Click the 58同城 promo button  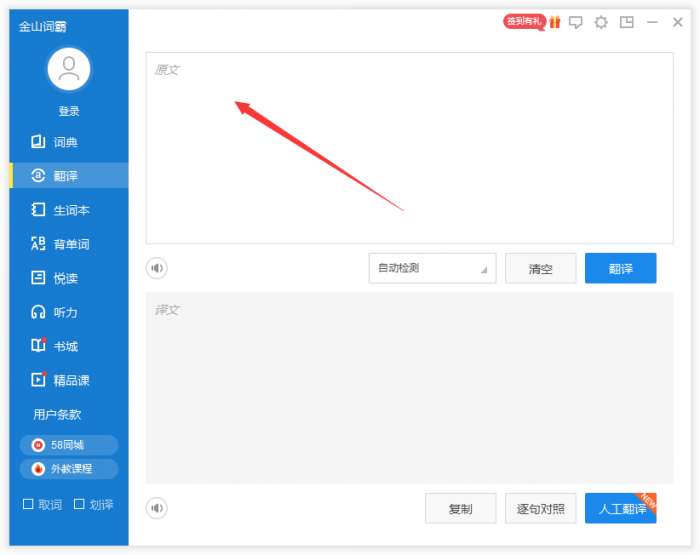point(69,445)
